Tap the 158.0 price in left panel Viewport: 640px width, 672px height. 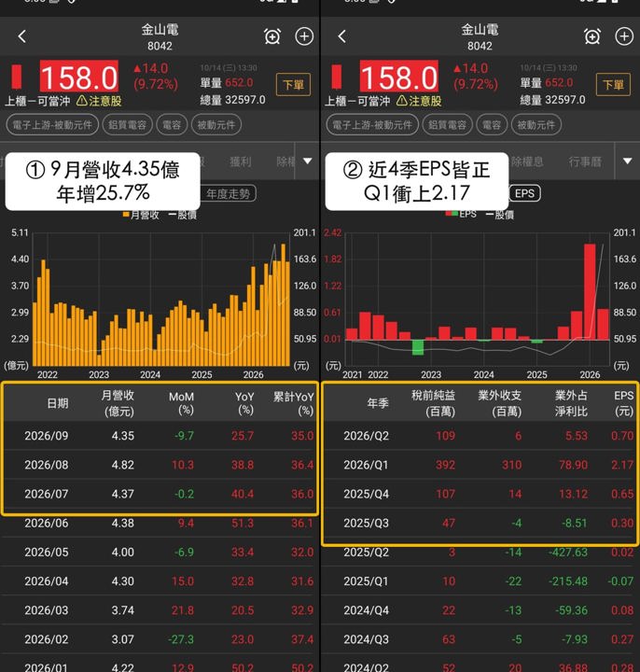click(x=78, y=77)
